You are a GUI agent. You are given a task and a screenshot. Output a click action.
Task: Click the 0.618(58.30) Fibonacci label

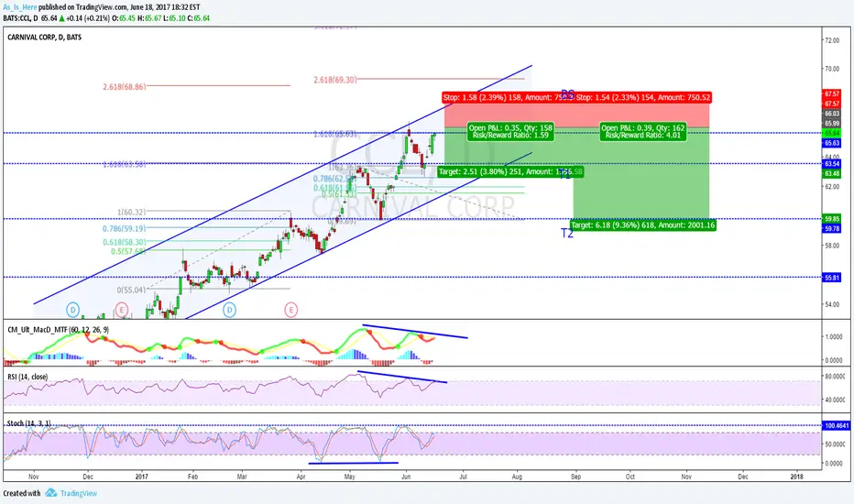pos(125,242)
